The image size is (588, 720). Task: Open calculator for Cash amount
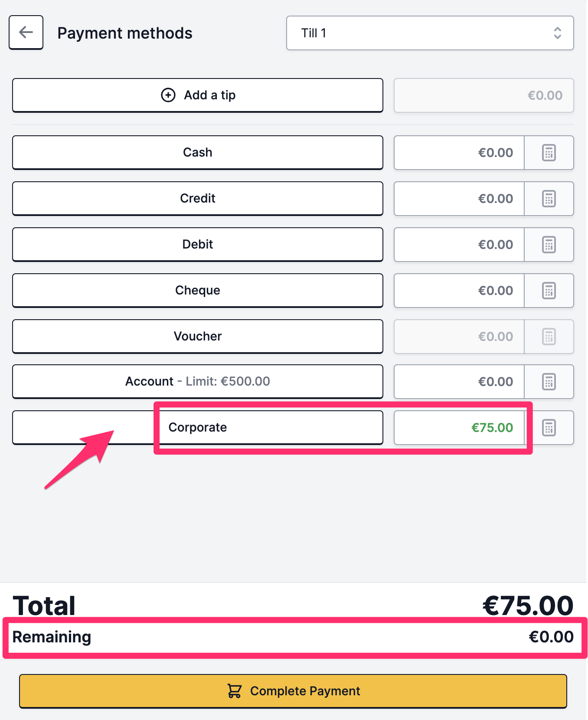click(549, 153)
